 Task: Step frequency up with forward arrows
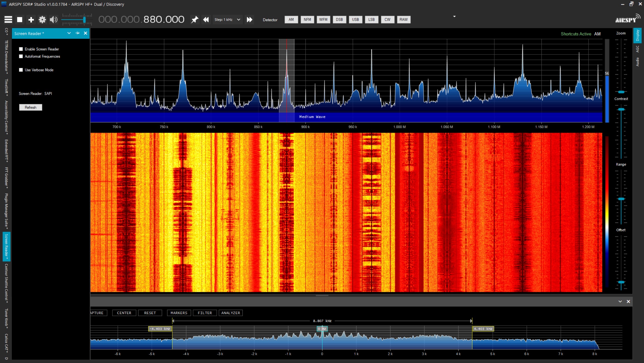click(x=249, y=19)
